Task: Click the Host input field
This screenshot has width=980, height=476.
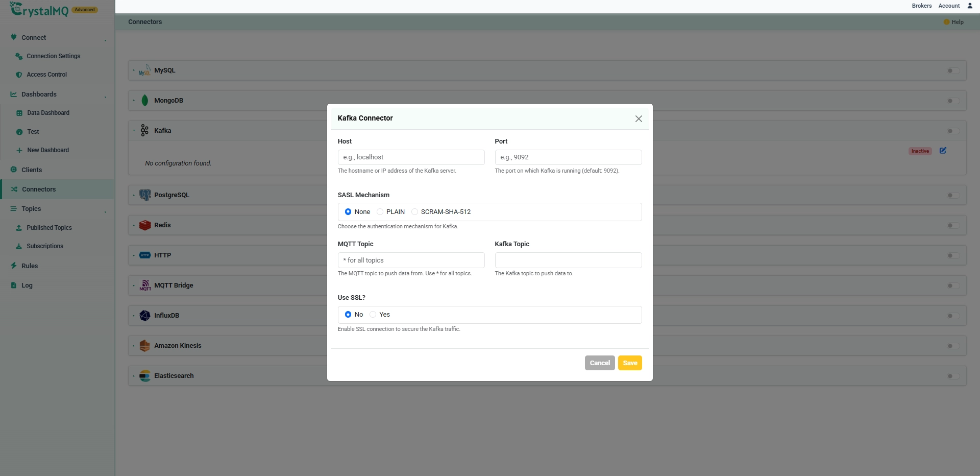Action: [411, 157]
